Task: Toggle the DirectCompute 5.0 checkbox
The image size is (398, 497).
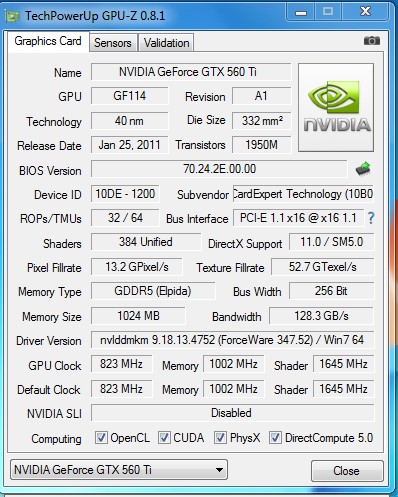Action: click(275, 437)
